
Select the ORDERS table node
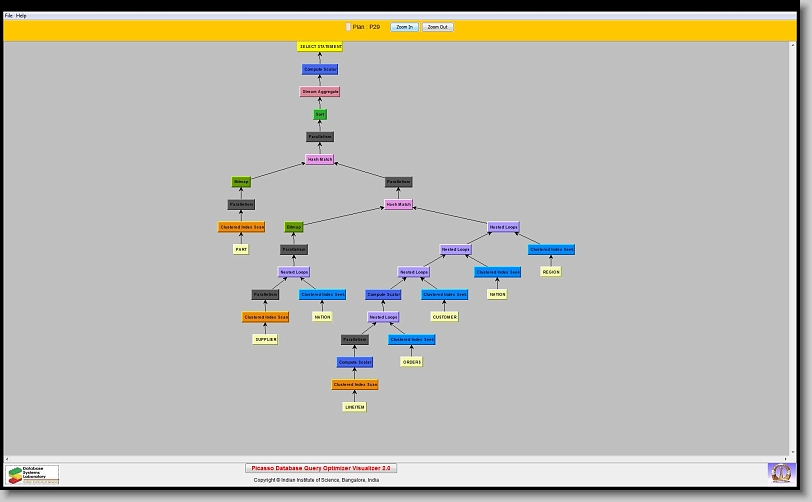(x=412, y=362)
